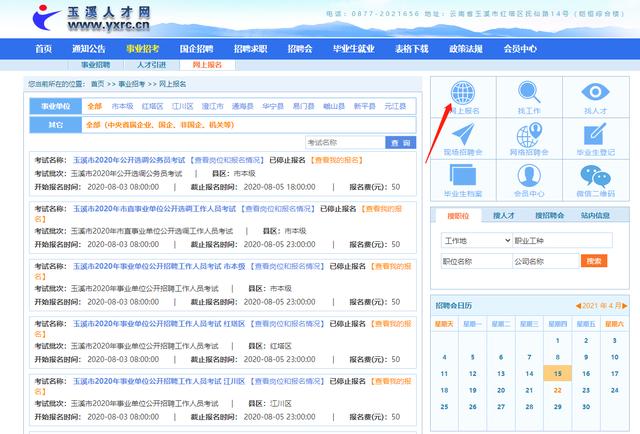The image size is (640, 434).
Task: Open the 表格下载 menu item
Action: tap(411, 49)
